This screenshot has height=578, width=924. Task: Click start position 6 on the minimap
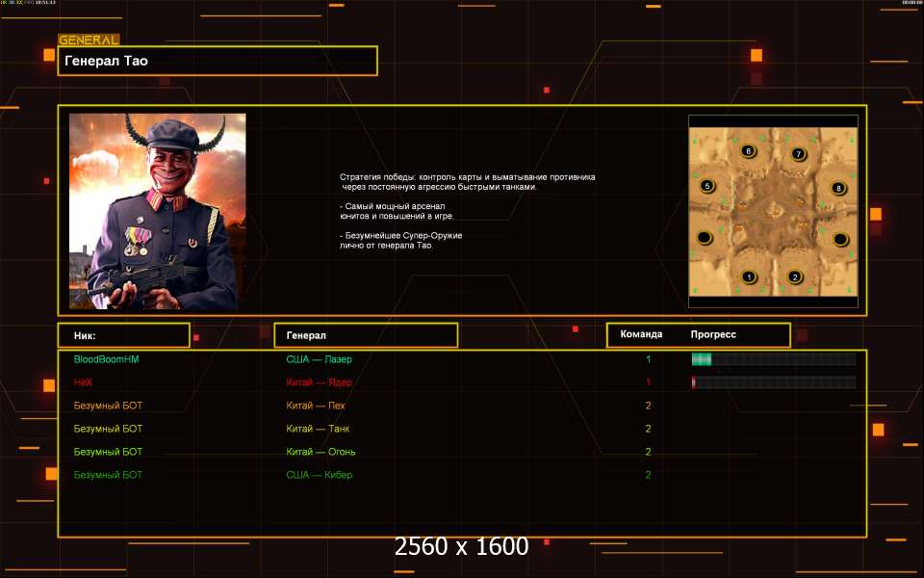click(x=749, y=151)
